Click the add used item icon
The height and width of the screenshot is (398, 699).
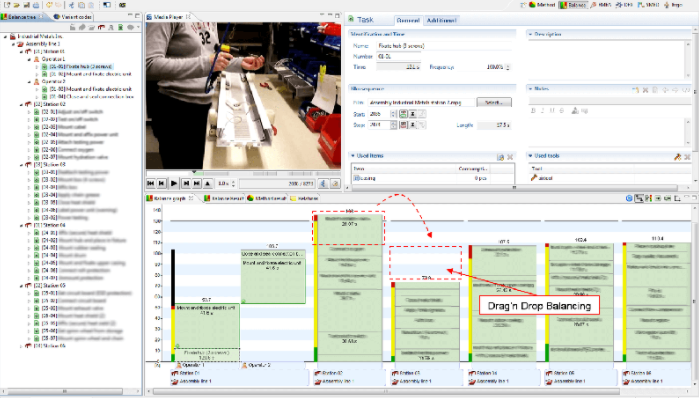[501, 157]
